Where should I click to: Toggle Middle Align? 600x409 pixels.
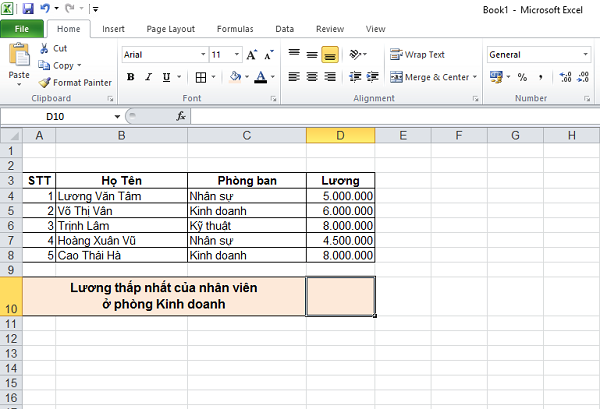pos(312,54)
